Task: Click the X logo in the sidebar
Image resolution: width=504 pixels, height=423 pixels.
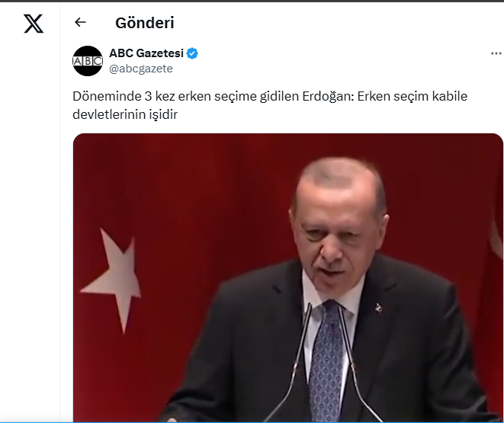Action: (x=34, y=24)
